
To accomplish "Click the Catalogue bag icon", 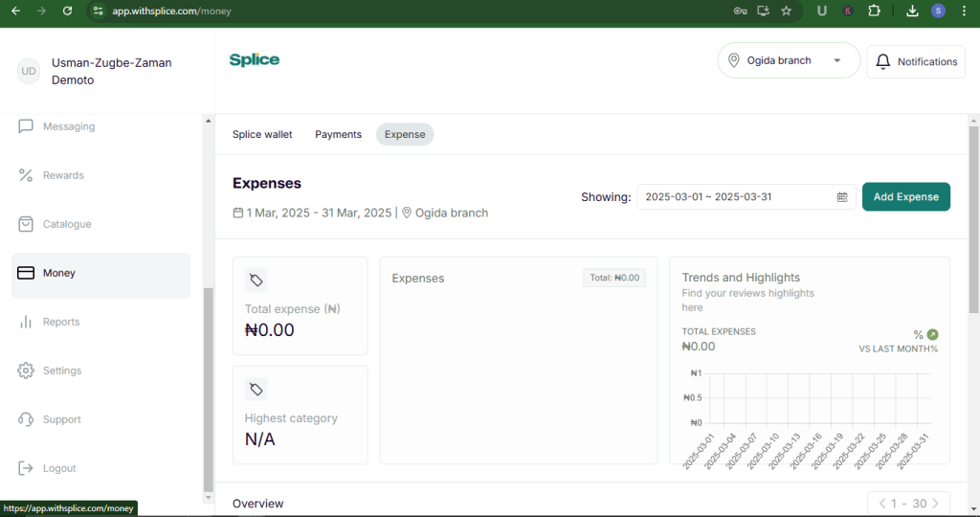I will coord(26,224).
